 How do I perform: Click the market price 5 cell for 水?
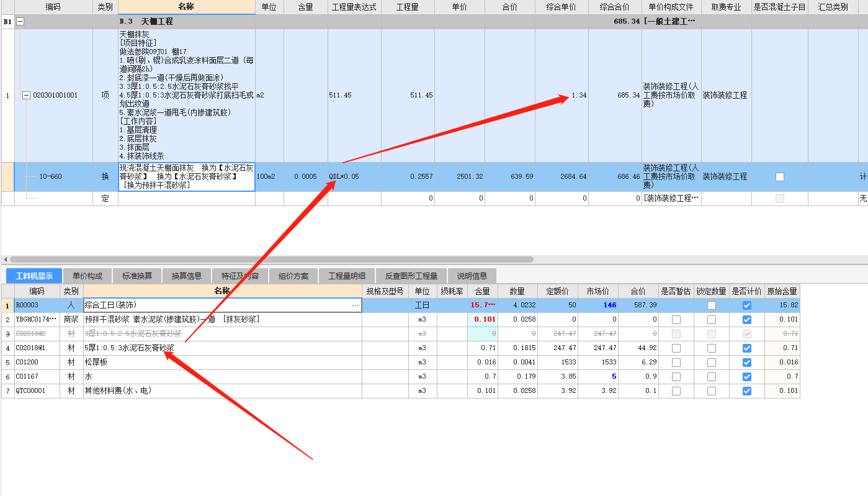click(x=598, y=377)
